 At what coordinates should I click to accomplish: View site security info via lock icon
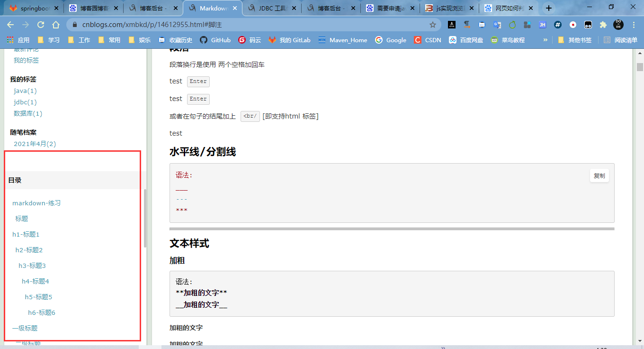click(75, 25)
